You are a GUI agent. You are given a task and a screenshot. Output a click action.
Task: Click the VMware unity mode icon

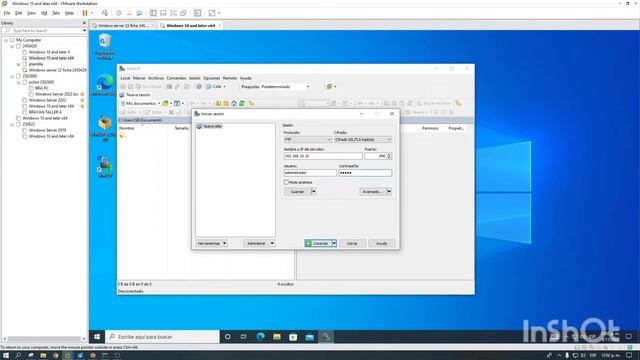183,13
